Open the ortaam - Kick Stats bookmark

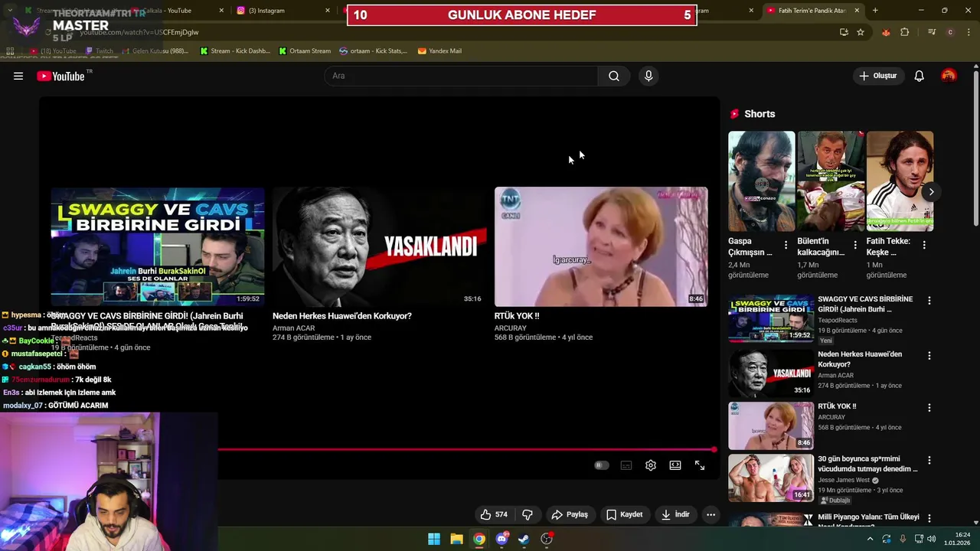(x=374, y=51)
